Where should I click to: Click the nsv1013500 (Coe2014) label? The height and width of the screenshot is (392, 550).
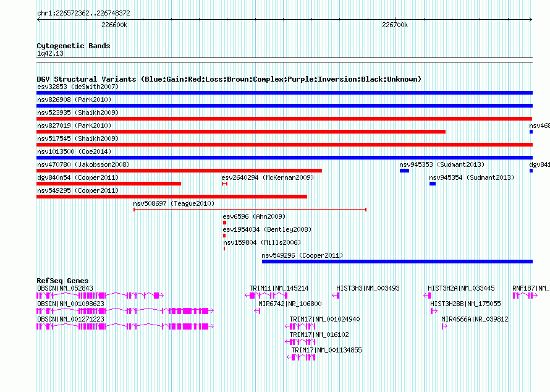pyautogui.click(x=74, y=151)
